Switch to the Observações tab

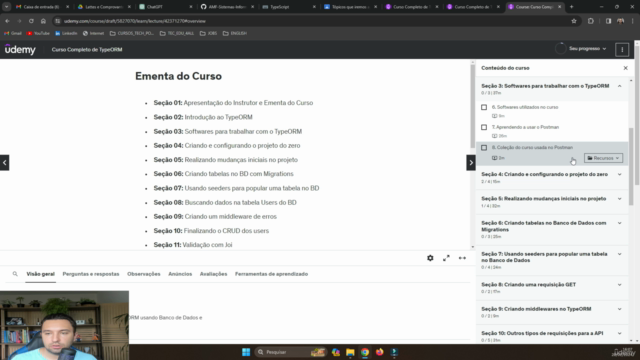[144, 274]
